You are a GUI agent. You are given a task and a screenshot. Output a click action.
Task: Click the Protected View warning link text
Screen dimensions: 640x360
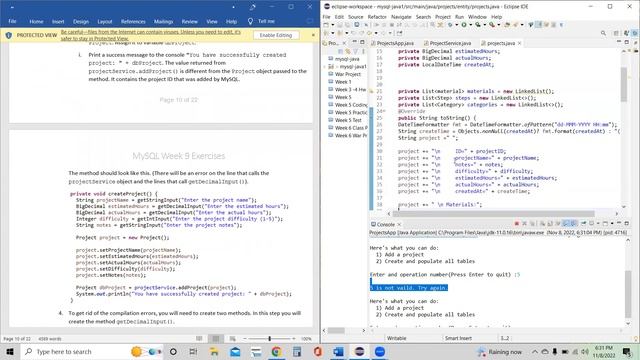[151, 35]
